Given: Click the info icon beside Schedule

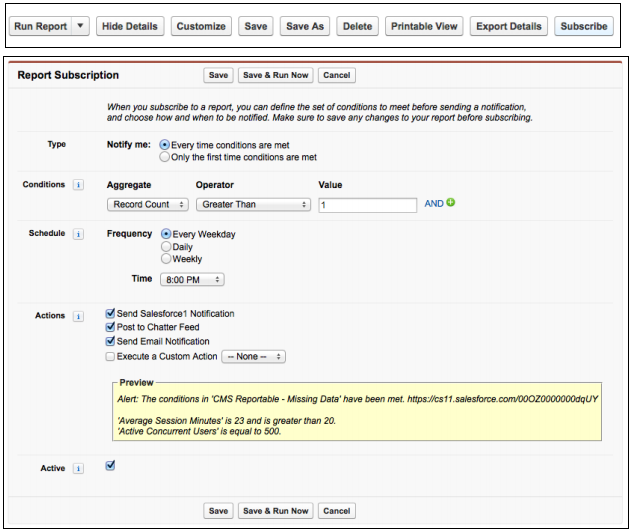Looking at the screenshot, I should pos(79,234).
